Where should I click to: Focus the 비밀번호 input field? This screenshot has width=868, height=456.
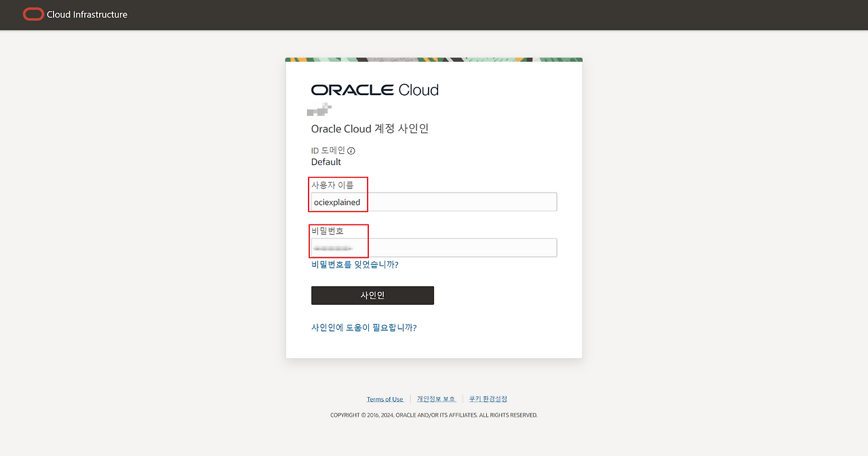tap(434, 248)
